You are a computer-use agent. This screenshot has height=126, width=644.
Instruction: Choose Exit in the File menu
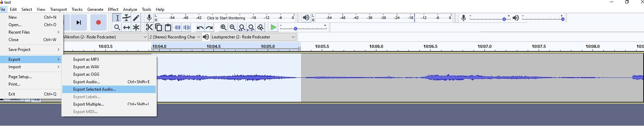tap(32, 94)
